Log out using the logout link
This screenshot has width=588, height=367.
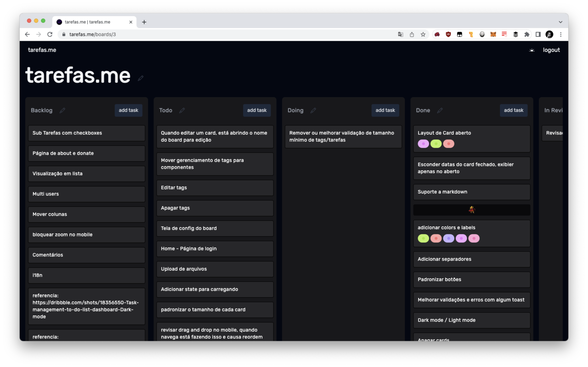(551, 50)
